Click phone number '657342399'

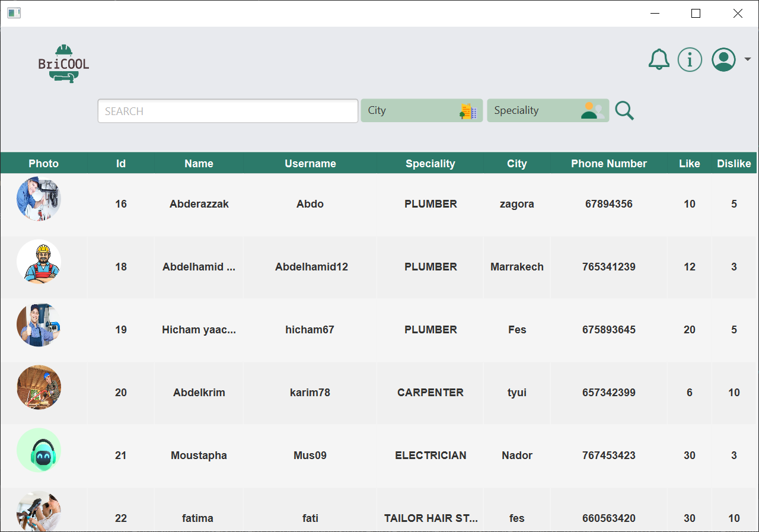click(x=609, y=393)
